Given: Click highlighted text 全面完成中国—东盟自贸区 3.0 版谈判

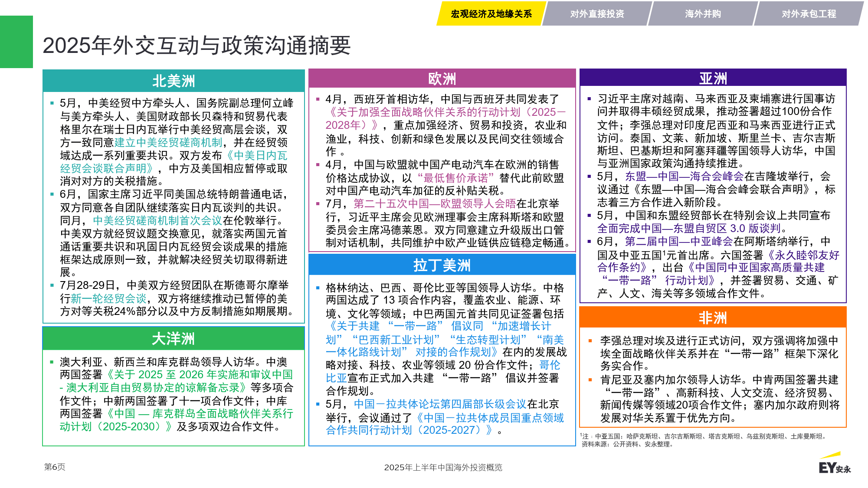Looking at the screenshot, I should [x=689, y=228].
